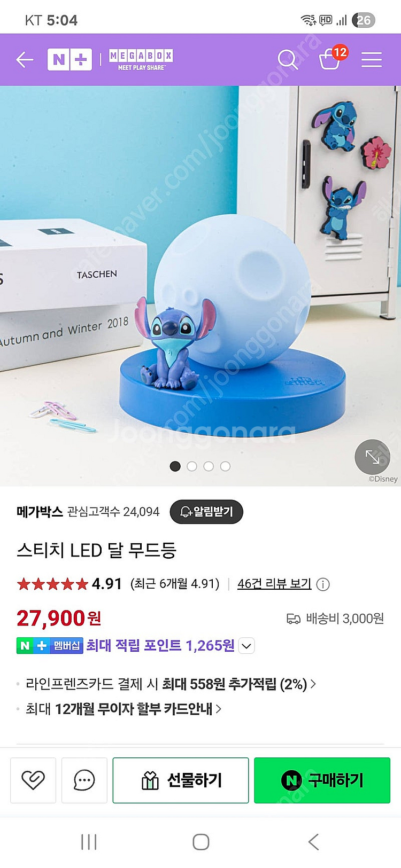
Task: Open 무이자 할부 카드안내 details
Action: pyautogui.click(x=124, y=709)
